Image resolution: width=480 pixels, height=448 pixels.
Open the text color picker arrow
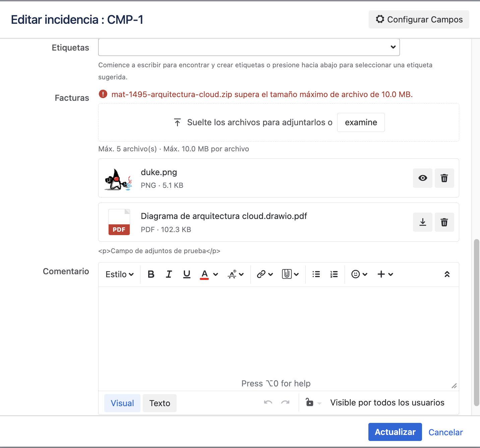216,275
